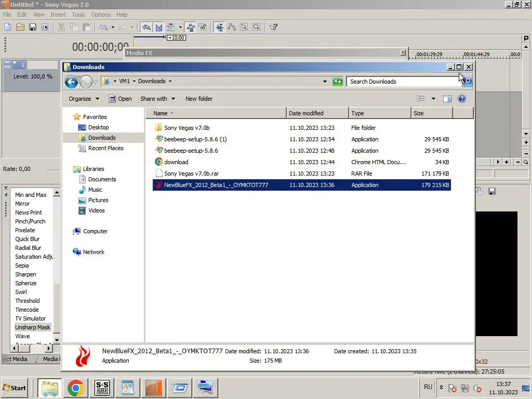Viewport: 532px width, 399px height.
Task: Click the Explorer help question mark icon
Action: point(462,98)
